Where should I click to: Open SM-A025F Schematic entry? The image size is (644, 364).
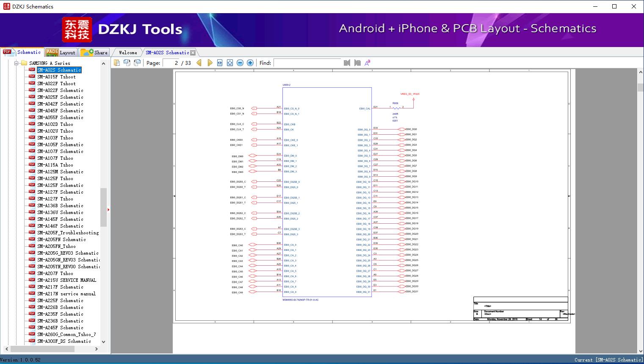pos(60,97)
